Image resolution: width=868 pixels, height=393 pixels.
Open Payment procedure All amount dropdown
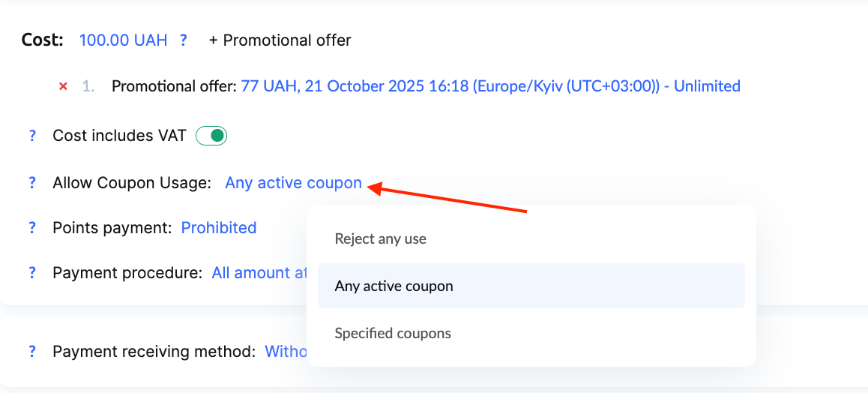[x=259, y=273]
